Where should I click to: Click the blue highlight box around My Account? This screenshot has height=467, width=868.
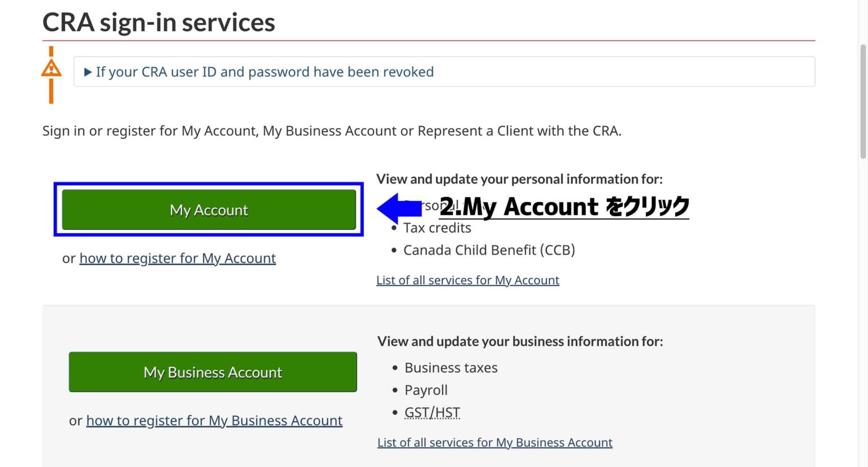coord(209,184)
